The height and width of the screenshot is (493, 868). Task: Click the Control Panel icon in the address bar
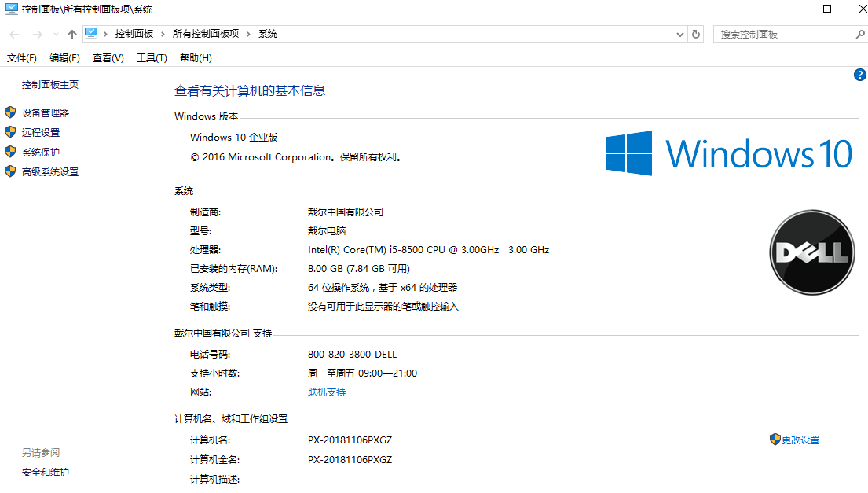[x=92, y=34]
